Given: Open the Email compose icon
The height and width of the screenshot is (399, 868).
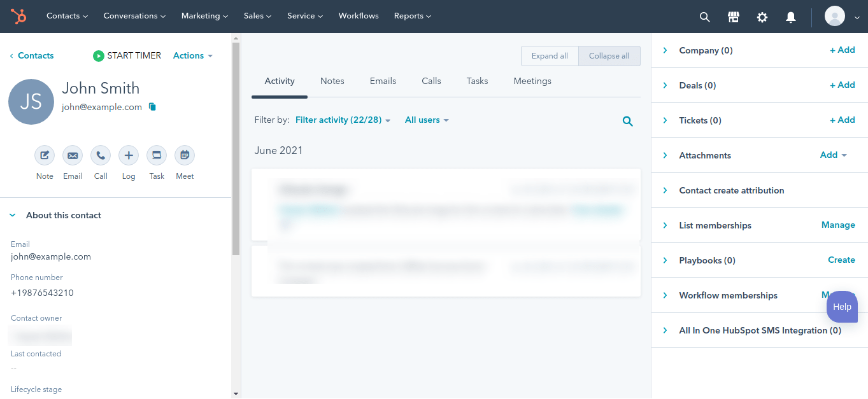Looking at the screenshot, I should click(72, 155).
